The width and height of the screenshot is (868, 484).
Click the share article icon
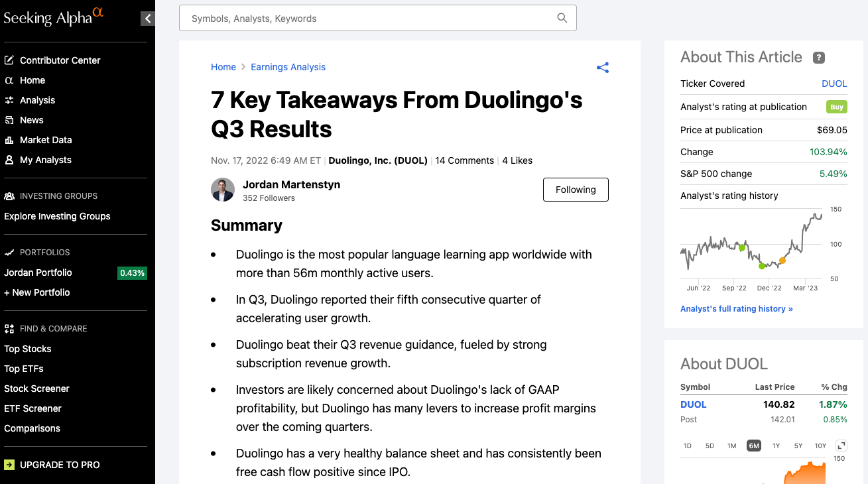pos(602,67)
